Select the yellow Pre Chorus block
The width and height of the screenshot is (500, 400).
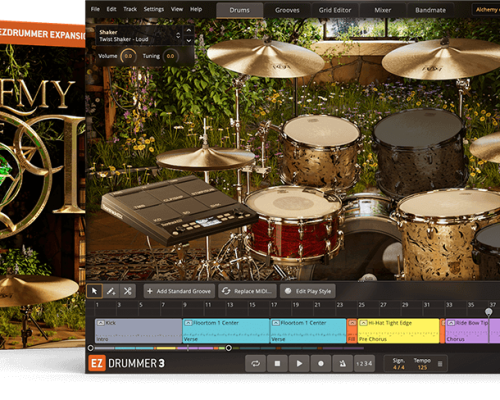coord(398,331)
